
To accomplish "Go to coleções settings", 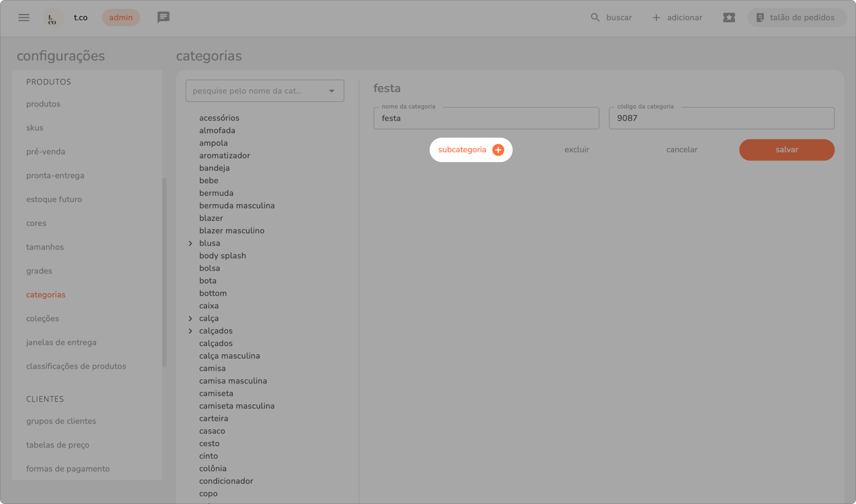I will (42, 319).
